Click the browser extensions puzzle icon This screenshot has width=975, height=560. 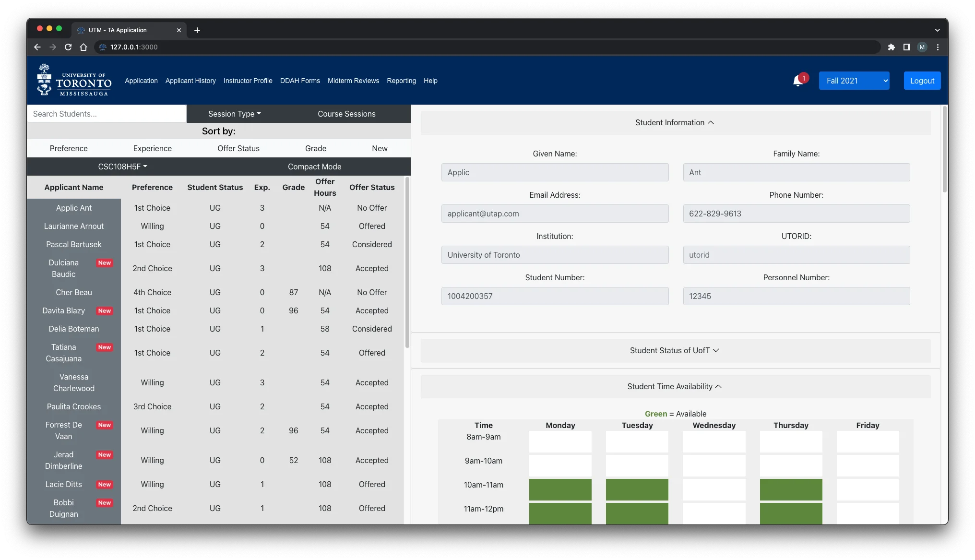pyautogui.click(x=891, y=47)
